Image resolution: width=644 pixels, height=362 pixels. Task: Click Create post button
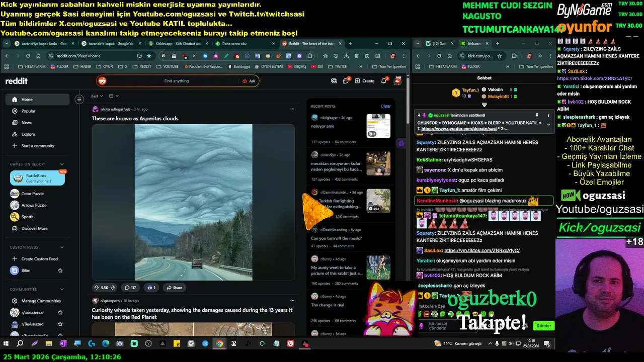tap(364, 81)
